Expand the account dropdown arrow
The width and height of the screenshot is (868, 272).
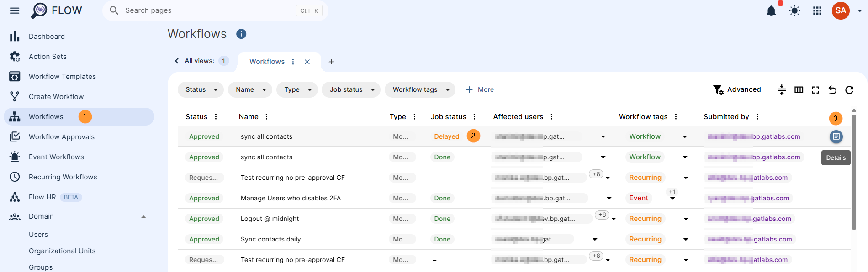[x=860, y=10]
